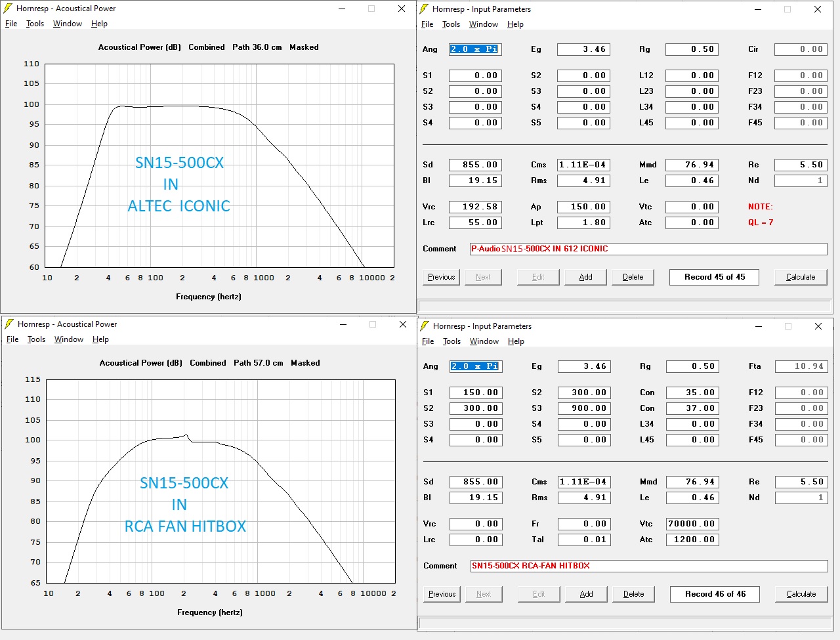Image resolution: width=840 pixels, height=640 pixels.
Task: Click Fta field showing 10.94
Action: pos(801,366)
